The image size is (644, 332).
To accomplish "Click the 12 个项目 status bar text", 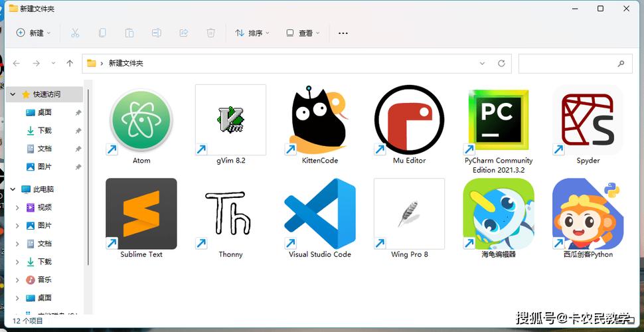I will click(28, 321).
